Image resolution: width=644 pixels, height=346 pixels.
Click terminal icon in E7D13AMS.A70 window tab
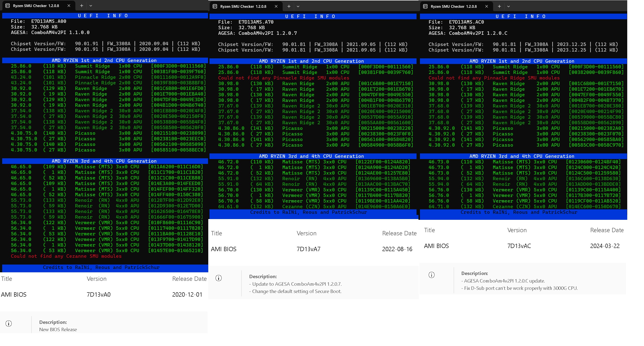(x=215, y=6)
